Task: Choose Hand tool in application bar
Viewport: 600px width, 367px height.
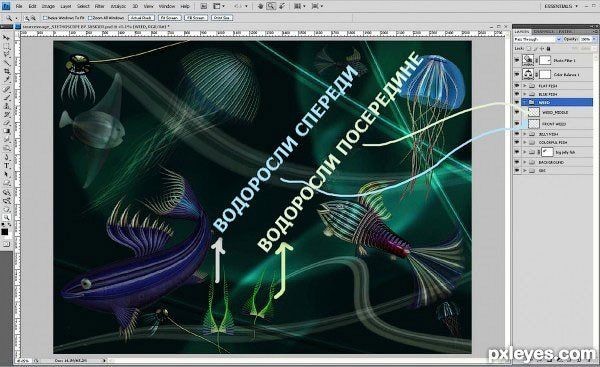Action: coord(261,6)
